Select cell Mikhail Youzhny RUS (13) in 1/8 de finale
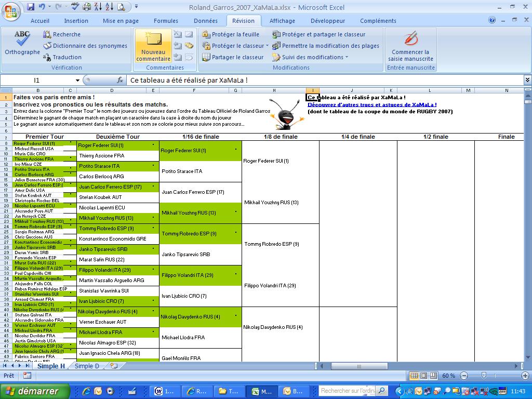 [x=281, y=203]
